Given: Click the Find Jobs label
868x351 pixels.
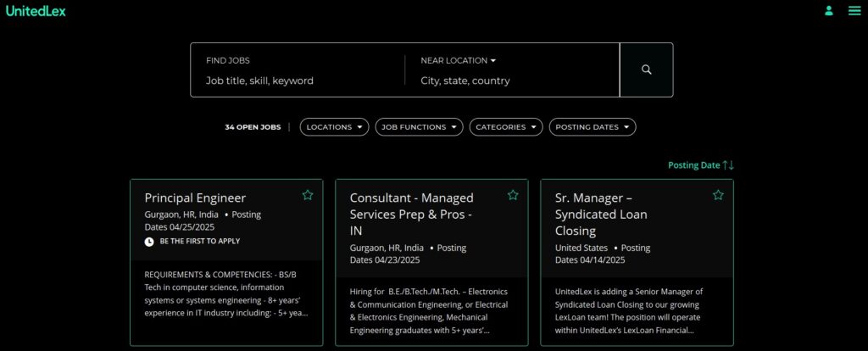Looking at the screenshot, I should coord(227,60).
